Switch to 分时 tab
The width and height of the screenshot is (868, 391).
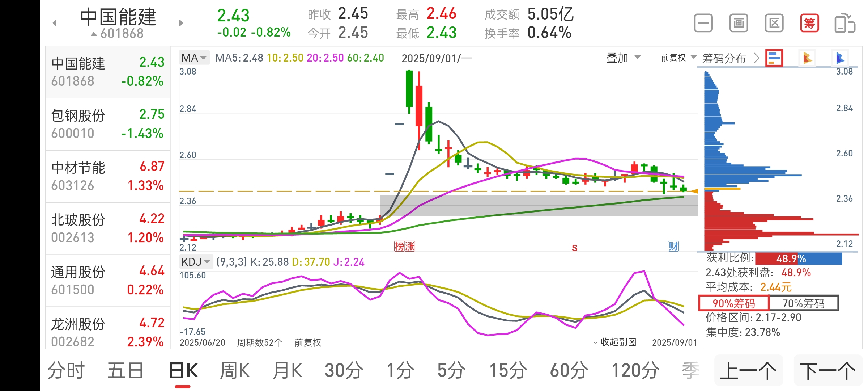(66, 371)
